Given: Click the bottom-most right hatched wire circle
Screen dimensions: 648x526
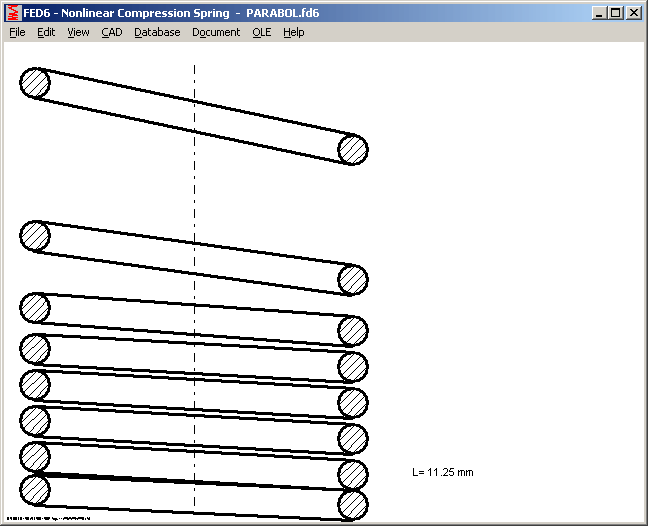Looking at the screenshot, I should pos(353,504).
